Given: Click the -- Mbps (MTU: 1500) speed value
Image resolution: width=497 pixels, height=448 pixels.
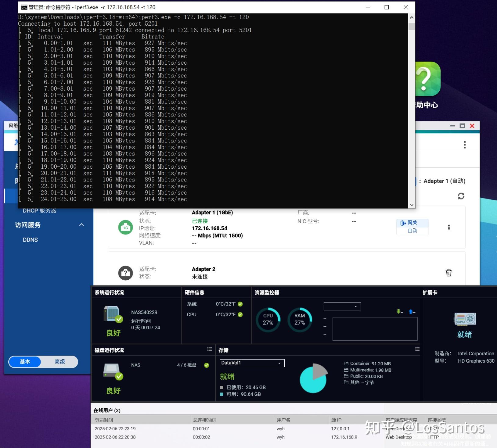Looking at the screenshot, I should tap(217, 236).
